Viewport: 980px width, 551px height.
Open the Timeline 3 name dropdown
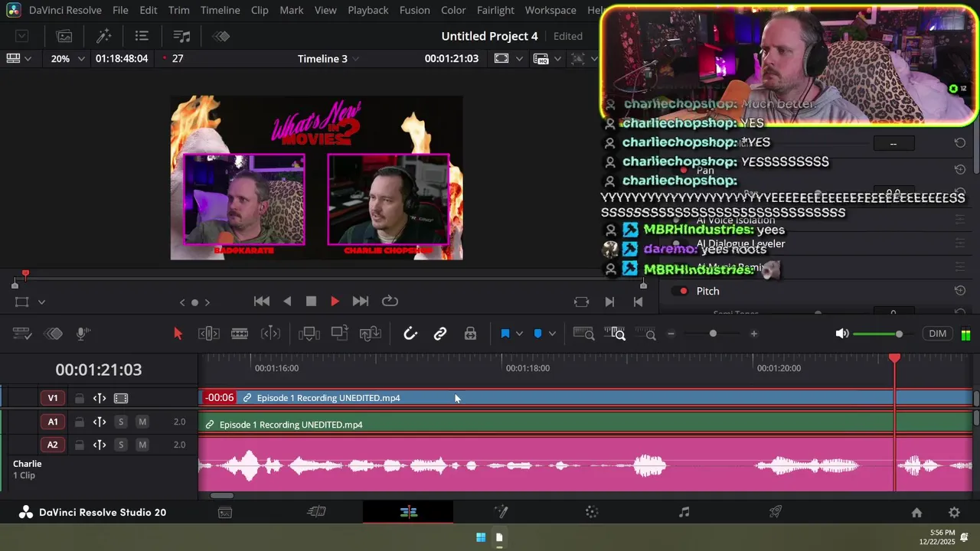328,59
